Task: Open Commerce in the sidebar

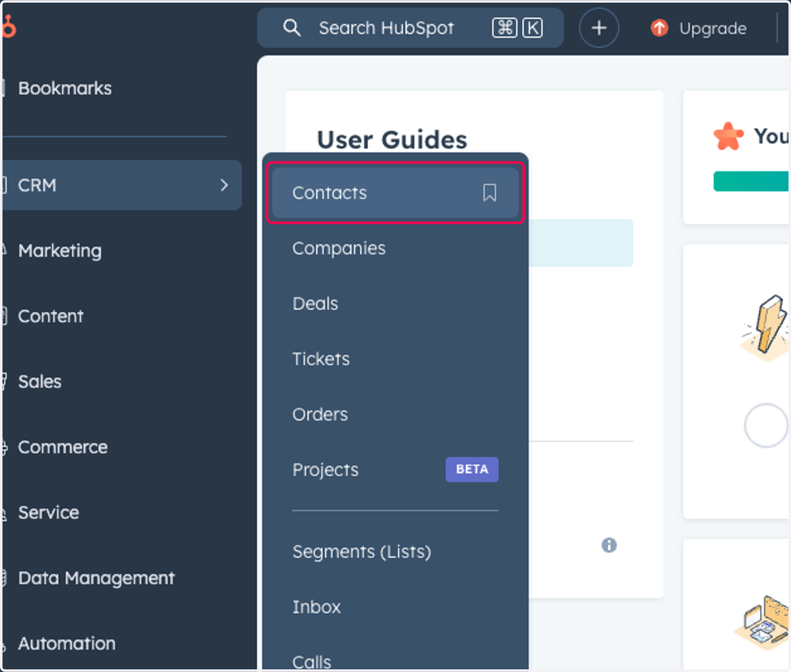Action: point(63,447)
